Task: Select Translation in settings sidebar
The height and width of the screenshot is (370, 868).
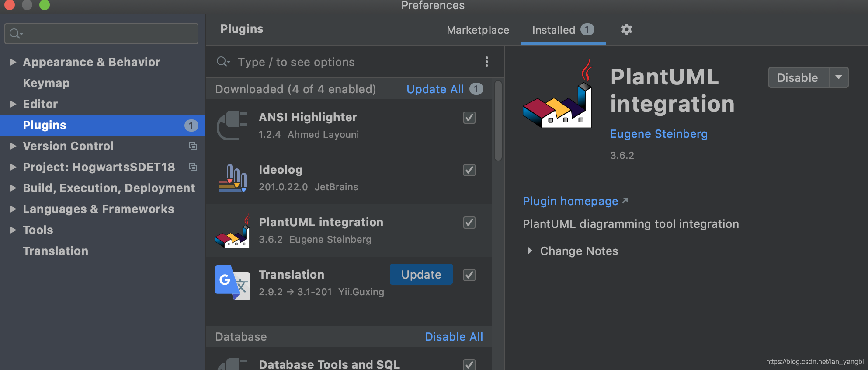Action: (56, 251)
